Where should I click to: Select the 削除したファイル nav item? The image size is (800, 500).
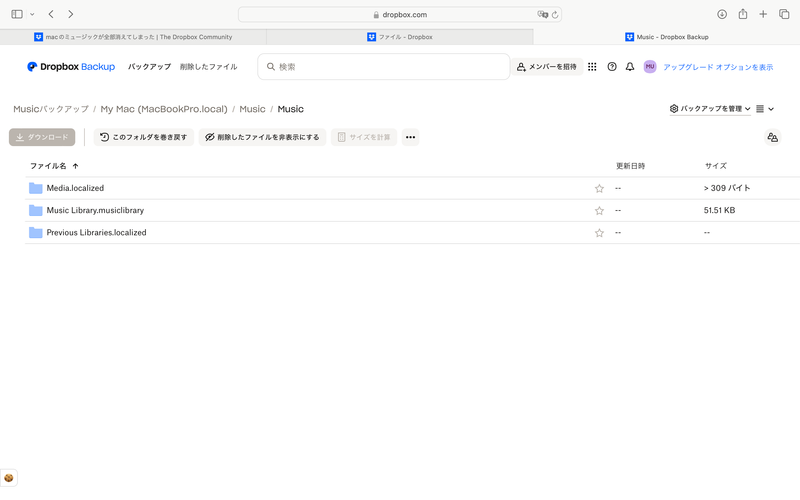(208, 67)
